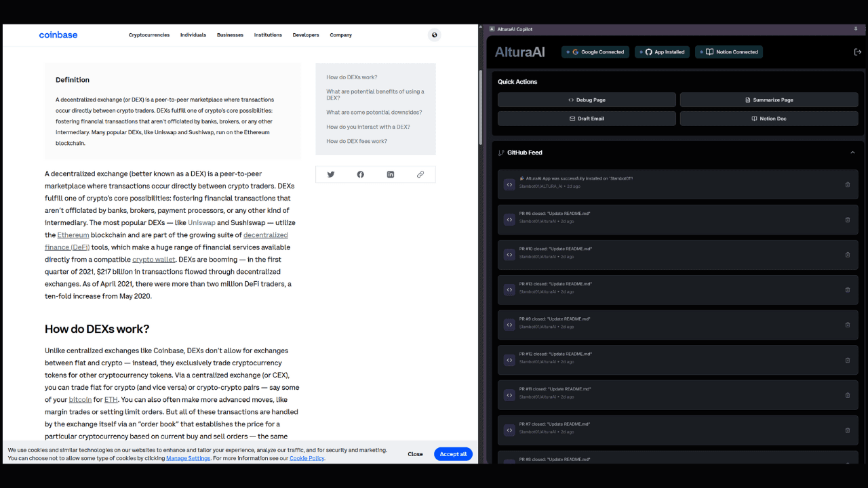This screenshot has width=868, height=488.
Task: Toggle the Notion Connected status badge
Action: (x=729, y=52)
